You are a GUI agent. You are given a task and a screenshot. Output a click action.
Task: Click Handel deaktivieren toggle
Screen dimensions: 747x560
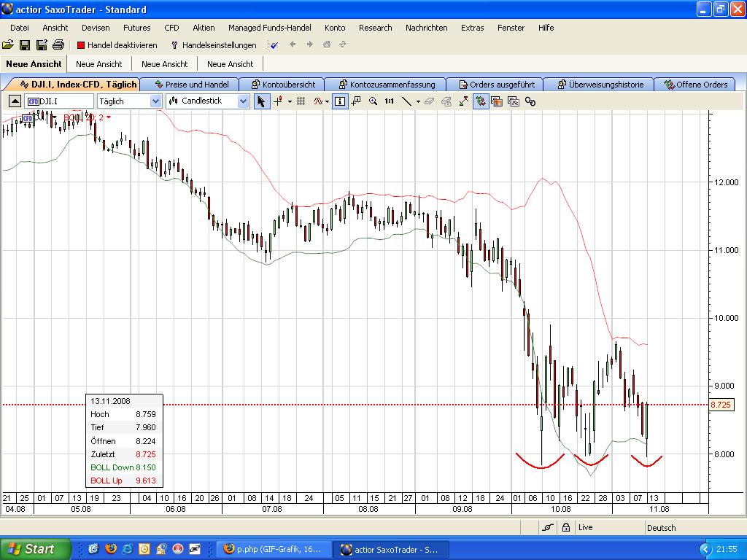tap(117, 45)
